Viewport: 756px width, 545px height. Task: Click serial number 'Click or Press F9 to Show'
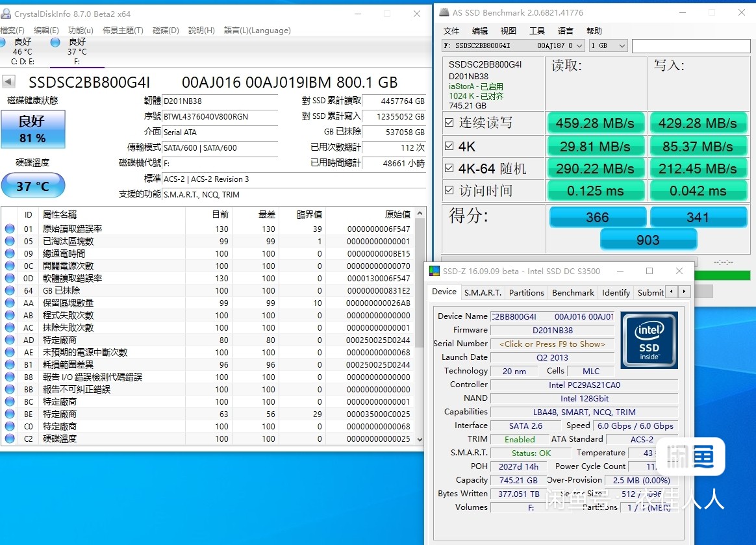[552, 344]
